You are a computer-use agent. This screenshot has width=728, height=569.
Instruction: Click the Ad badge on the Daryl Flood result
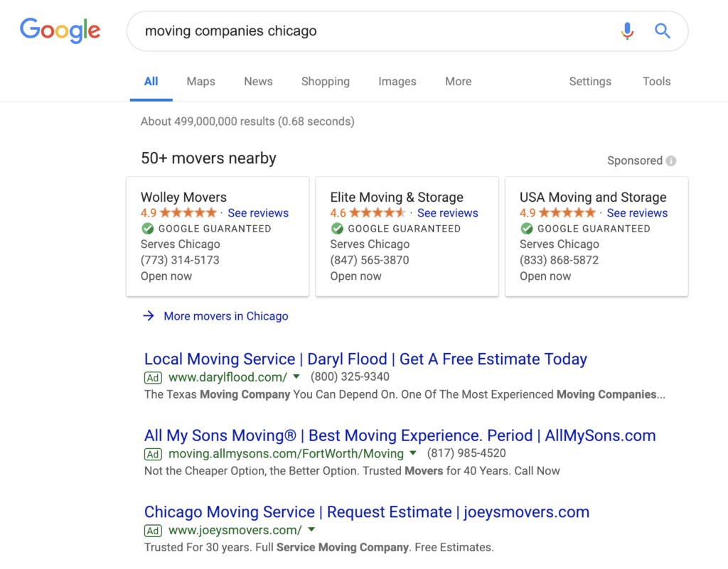pyautogui.click(x=152, y=377)
